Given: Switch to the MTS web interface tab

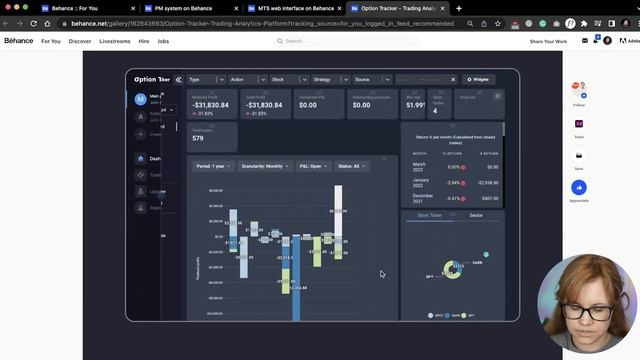Looking at the screenshot, I should coord(295,8).
